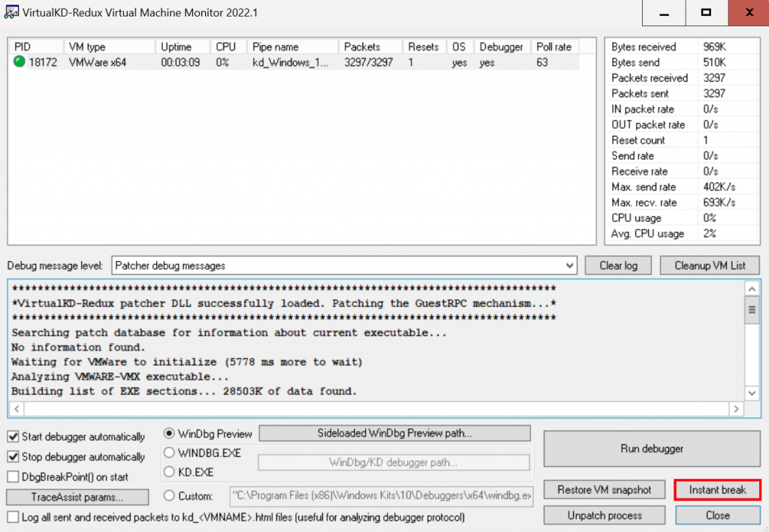Click the Bytes send value 510K

coord(714,62)
